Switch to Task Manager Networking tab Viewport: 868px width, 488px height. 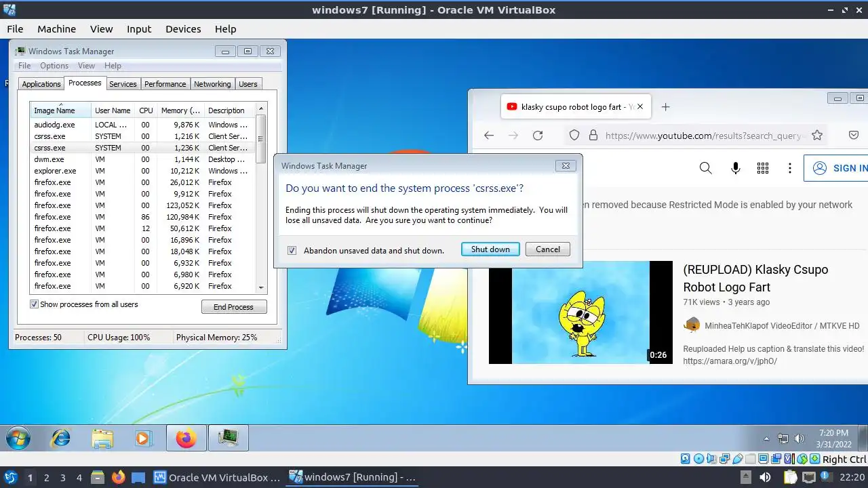[212, 84]
